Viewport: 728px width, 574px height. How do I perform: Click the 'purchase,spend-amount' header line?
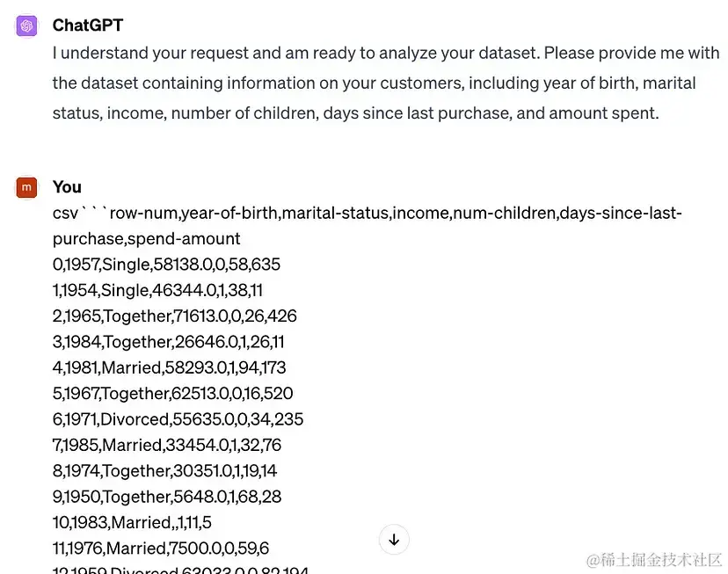pos(146,238)
